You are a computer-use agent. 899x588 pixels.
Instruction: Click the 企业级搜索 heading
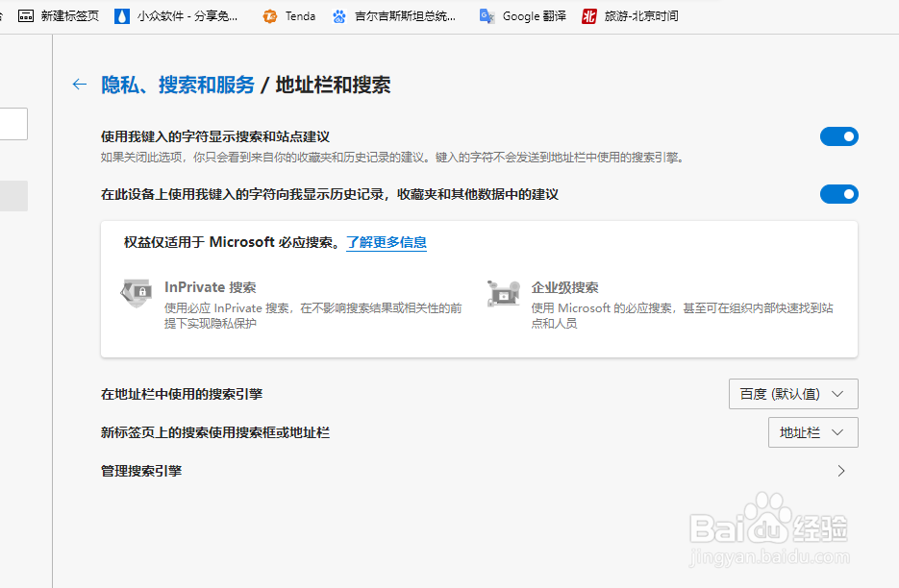pyautogui.click(x=564, y=287)
